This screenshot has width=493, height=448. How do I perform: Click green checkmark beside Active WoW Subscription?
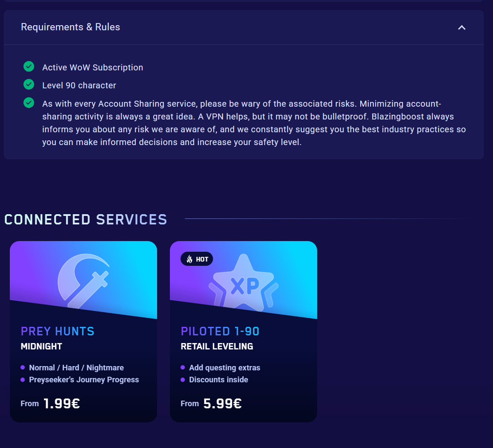29,66
